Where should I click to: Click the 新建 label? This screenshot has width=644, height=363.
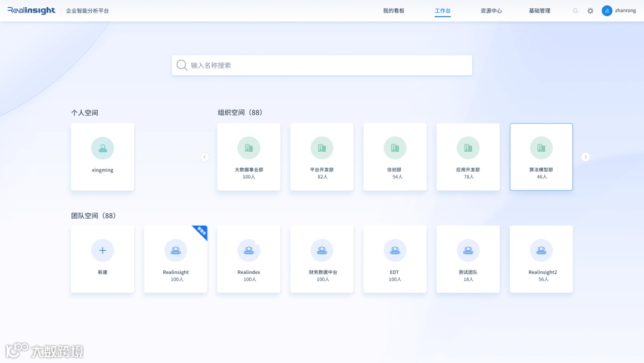pyautogui.click(x=103, y=272)
